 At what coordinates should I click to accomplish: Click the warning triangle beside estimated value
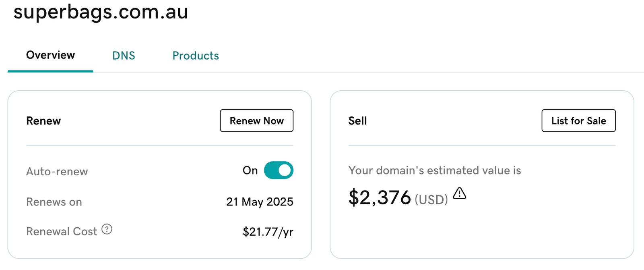tap(459, 194)
